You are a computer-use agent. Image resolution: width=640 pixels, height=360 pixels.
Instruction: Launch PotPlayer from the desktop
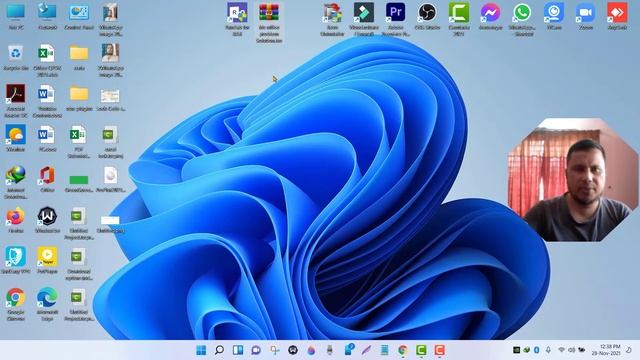(47, 260)
